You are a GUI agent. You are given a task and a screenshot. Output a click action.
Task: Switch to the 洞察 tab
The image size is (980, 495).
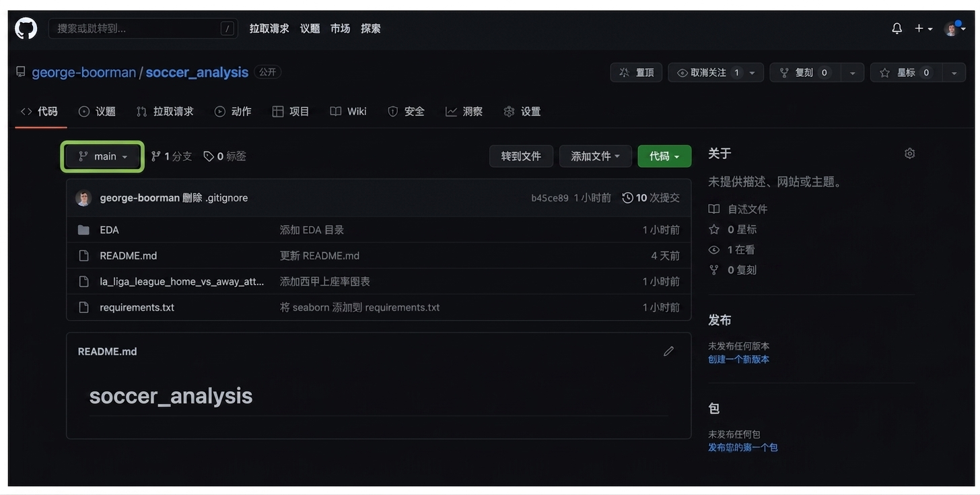(464, 111)
